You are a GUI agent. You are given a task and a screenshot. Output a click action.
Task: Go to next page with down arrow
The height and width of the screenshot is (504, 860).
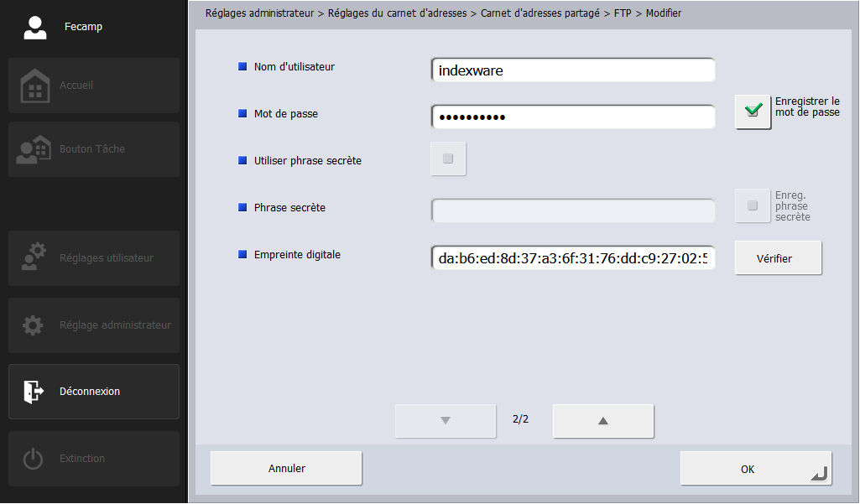tap(446, 421)
